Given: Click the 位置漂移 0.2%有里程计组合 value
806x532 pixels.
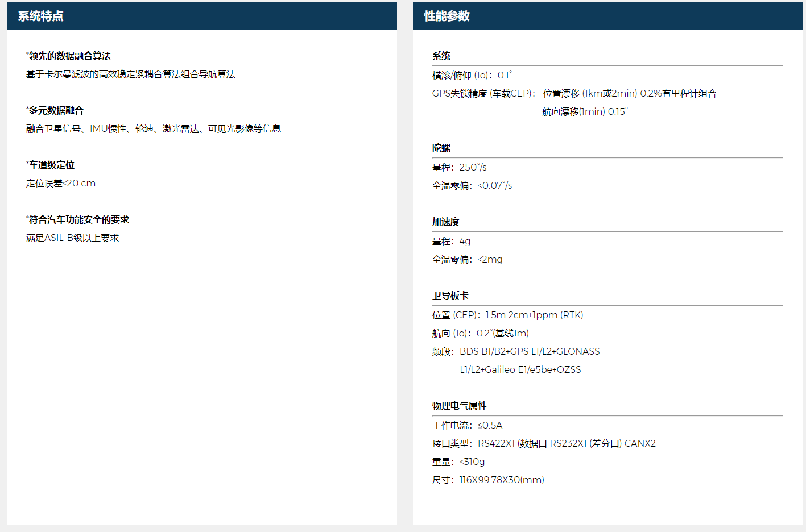Looking at the screenshot, I should click(630, 93).
